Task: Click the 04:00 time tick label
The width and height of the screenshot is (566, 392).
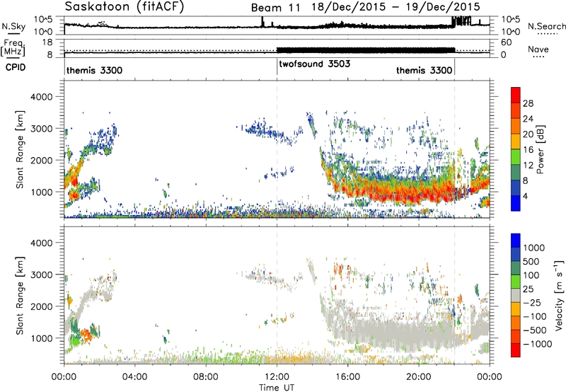Action: [135, 377]
